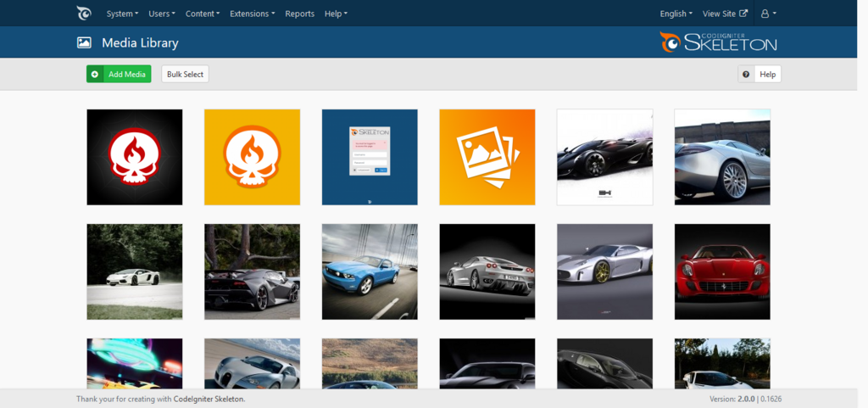The image size is (868, 408).
Task: Click the question mark Help icon
Action: [x=746, y=74]
